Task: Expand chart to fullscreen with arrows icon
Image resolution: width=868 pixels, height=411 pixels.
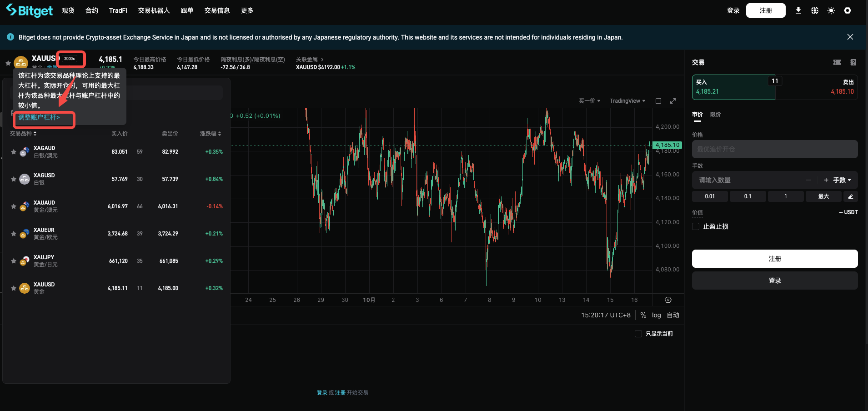Action: (673, 101)
